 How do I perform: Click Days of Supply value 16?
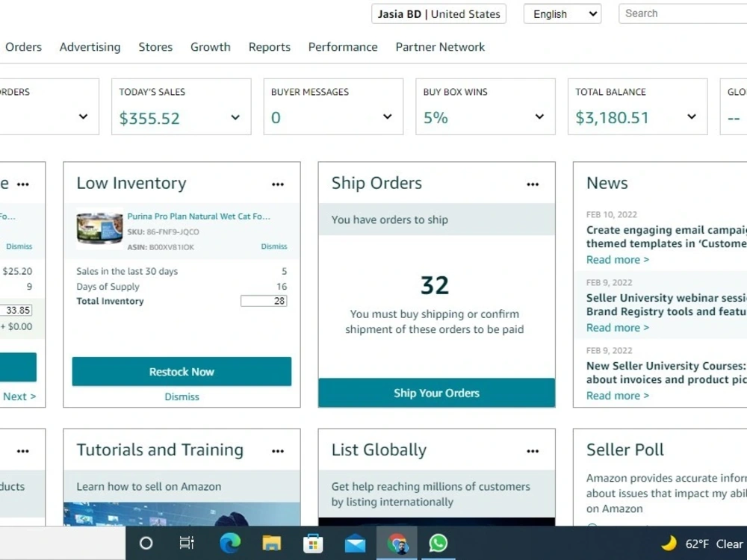[x=282, y=286]
